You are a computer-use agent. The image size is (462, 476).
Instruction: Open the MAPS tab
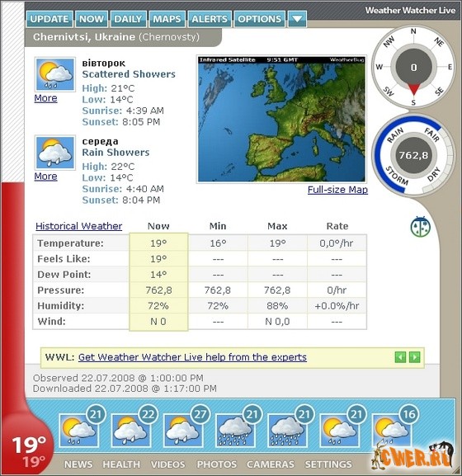click(167, 19)
